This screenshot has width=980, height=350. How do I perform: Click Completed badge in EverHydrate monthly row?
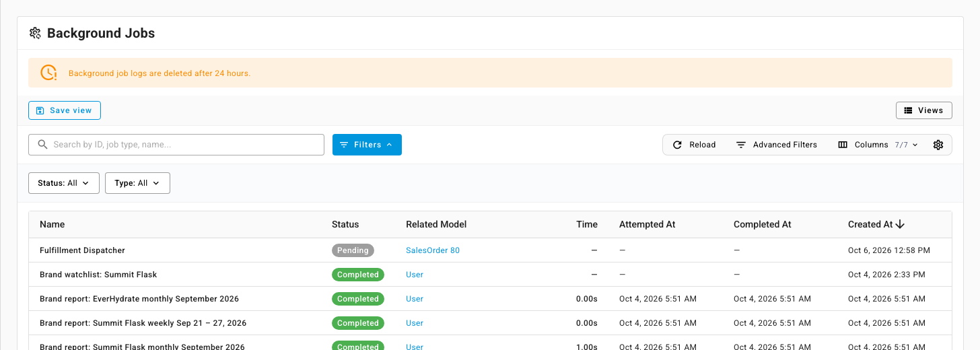click(358, 299)
